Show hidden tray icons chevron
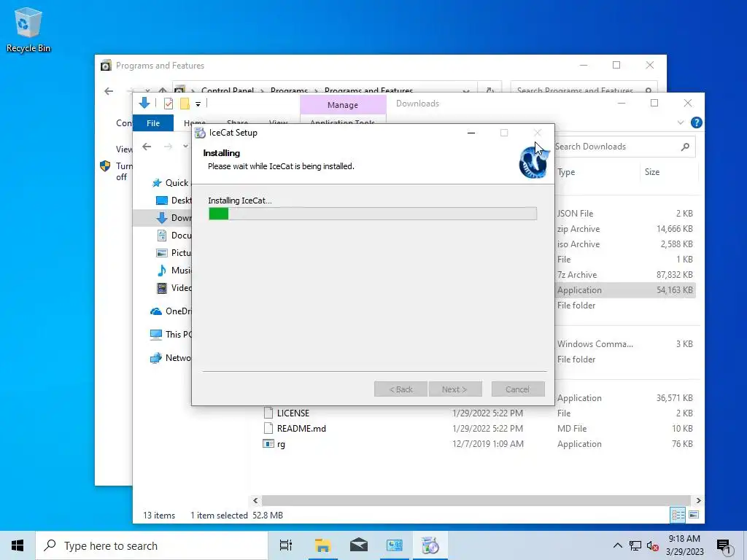The width and height of the screenshot is (747, 560). click(x=617, y=545)
